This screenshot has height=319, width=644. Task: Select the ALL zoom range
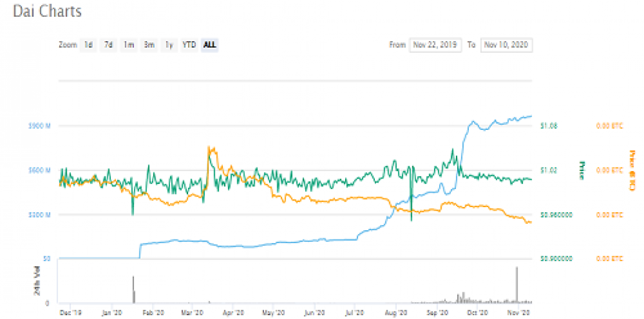pyautogui.click(x=209, y=45)
